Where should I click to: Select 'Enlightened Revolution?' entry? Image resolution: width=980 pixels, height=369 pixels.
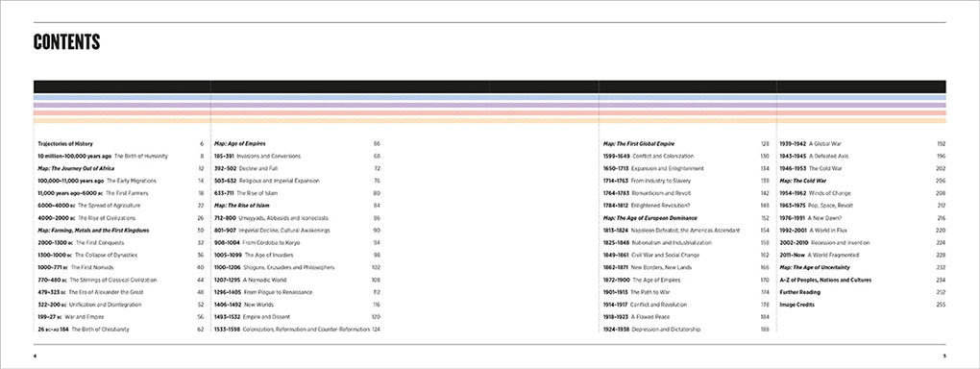pyautogui.click(x=660, y=206)
